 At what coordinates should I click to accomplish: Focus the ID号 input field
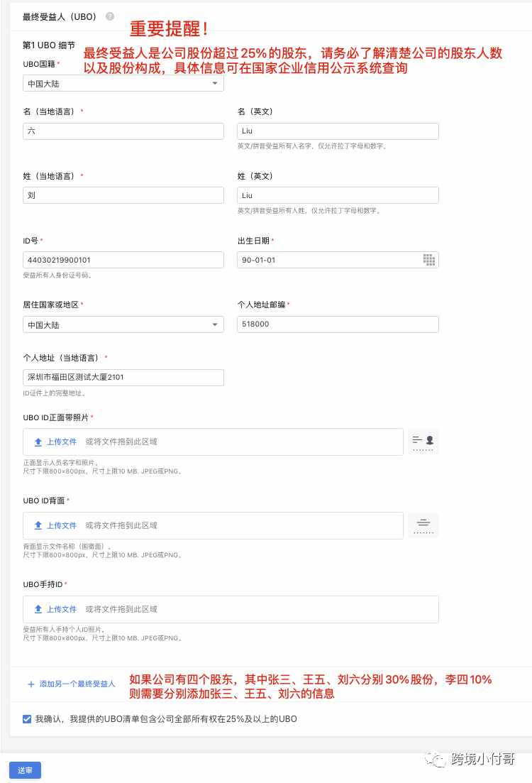pyautogui.click(x=123, y=260)
